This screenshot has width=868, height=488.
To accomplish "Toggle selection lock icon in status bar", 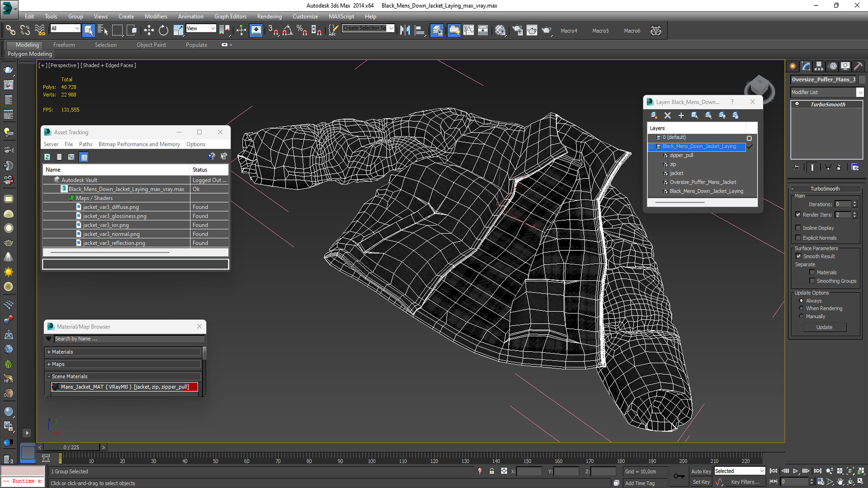I will point(492,471).
